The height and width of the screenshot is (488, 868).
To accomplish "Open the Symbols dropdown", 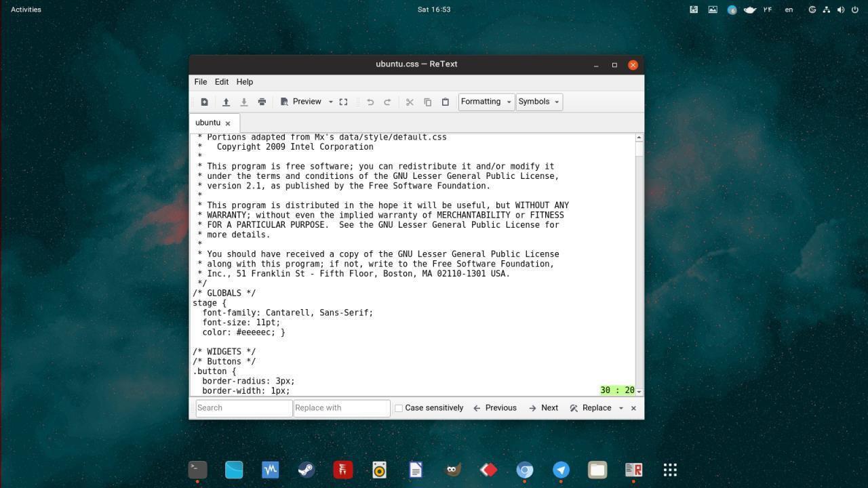I will [x=538, y=102].
